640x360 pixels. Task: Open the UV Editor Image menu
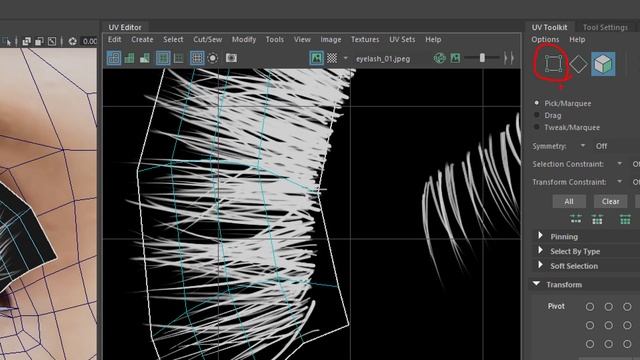click(331, 40)
